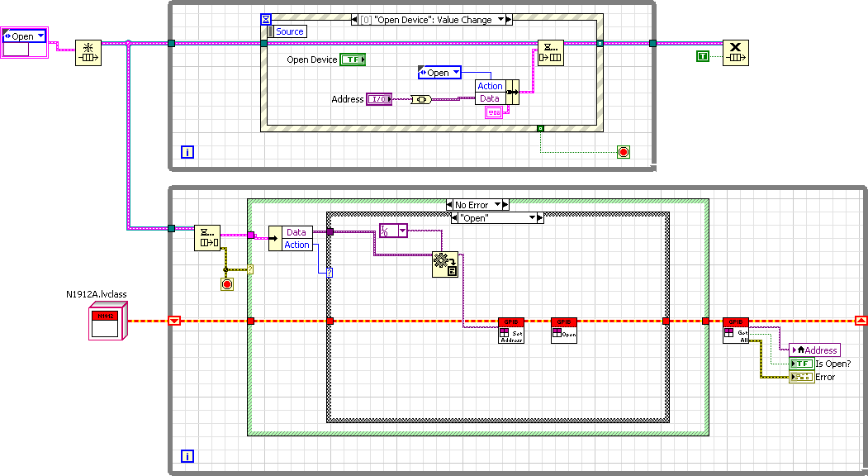The height and width of the screenshot is (476, 868).
Task: Click the lower loop stop terminal
Action: point(227,285)
